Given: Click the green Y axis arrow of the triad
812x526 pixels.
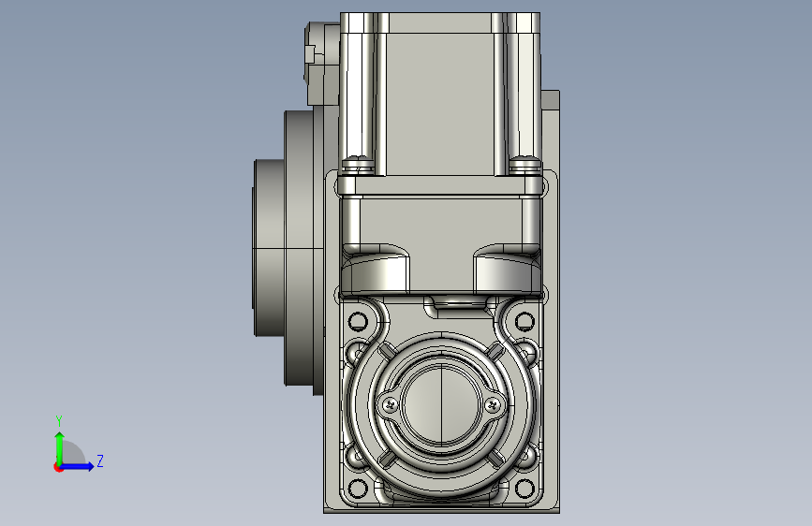Looking at the screenshot, I should [x=59, y=448].
